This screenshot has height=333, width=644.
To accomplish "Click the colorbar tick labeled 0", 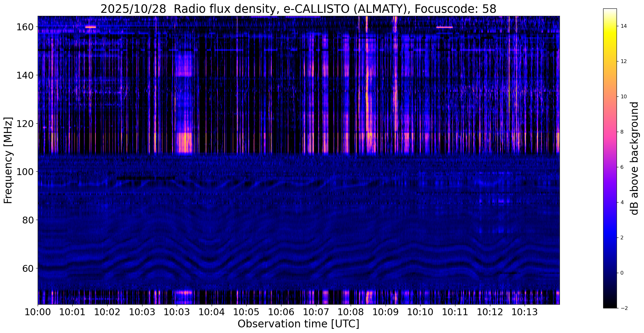I will (x=622, y=273).
